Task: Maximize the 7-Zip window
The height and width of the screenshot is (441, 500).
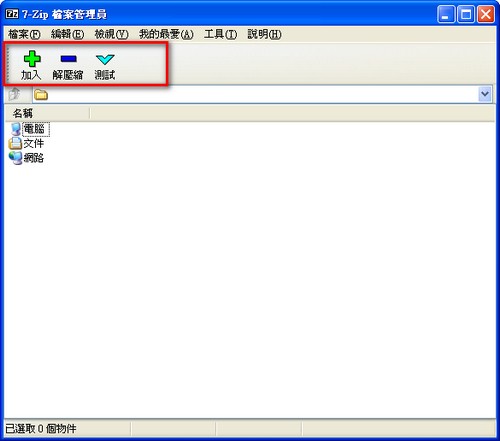Action: pyautogui.click(x=466, y=14)
